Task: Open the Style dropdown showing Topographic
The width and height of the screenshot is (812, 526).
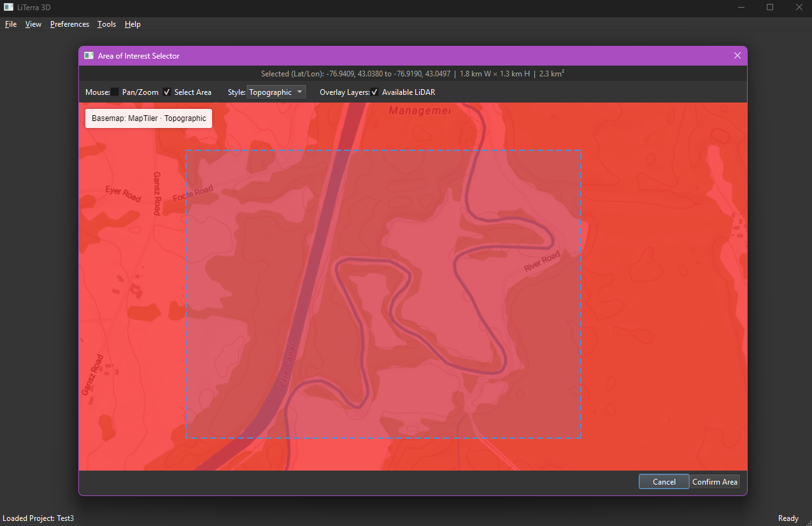Action: click(x=276, y=92)
